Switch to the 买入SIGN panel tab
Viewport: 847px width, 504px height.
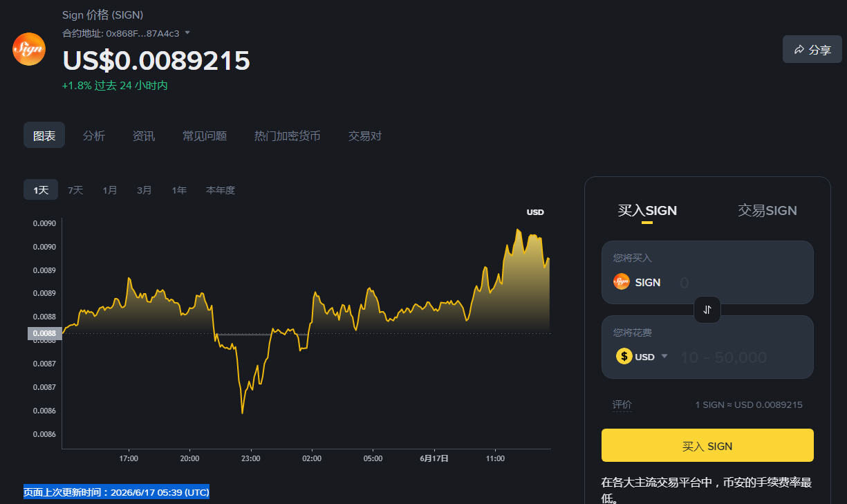(647, 210)
